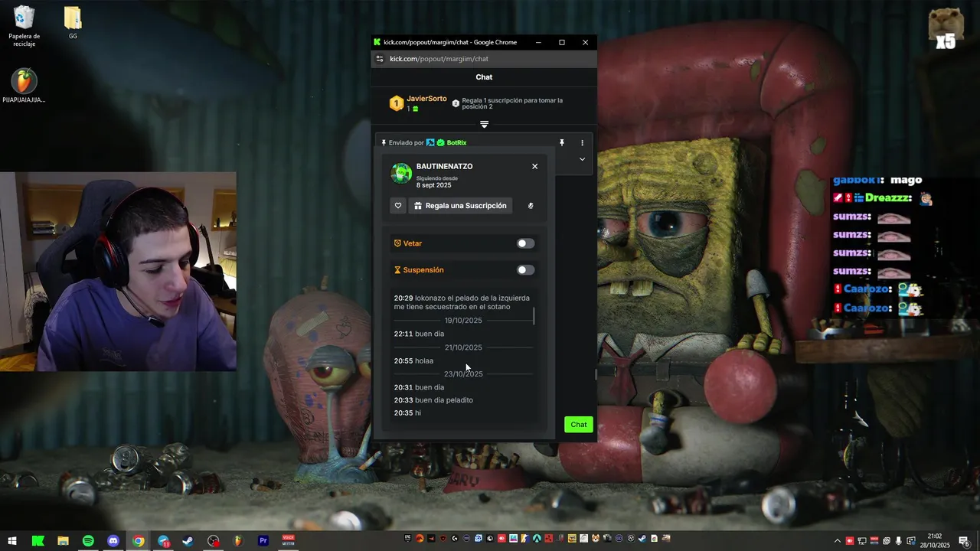Open the three-dot menu on pinned message
The height and width of the screenshot is (551, 980).
582,143
